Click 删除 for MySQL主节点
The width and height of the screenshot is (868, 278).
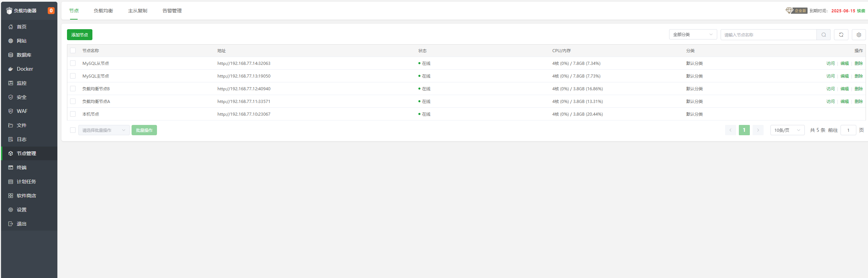858,76
